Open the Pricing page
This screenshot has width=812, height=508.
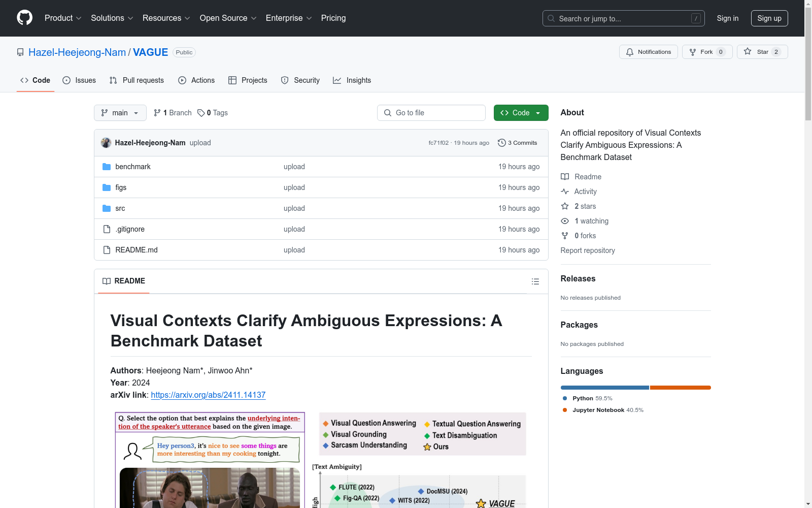[333, 18]
